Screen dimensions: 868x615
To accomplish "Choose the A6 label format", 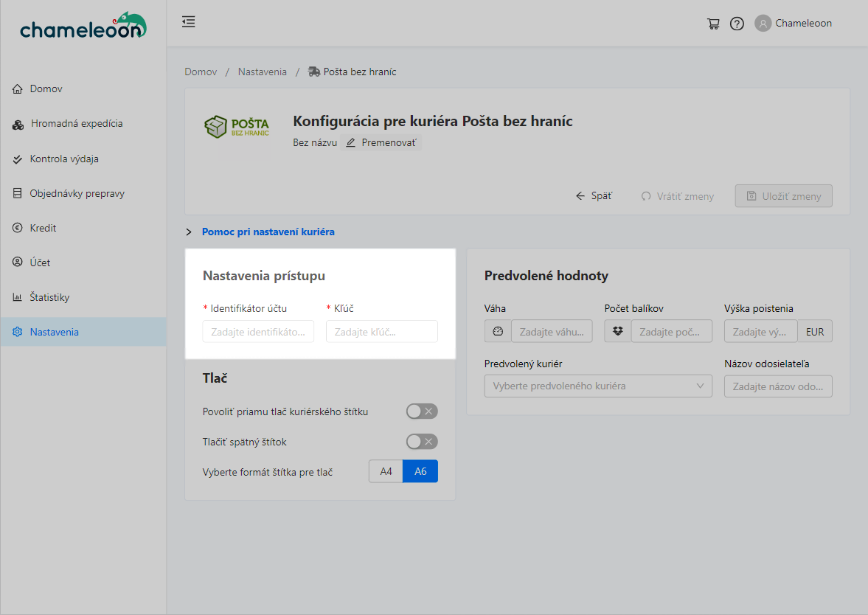I will pyautogui.click(x=420, y=471).
